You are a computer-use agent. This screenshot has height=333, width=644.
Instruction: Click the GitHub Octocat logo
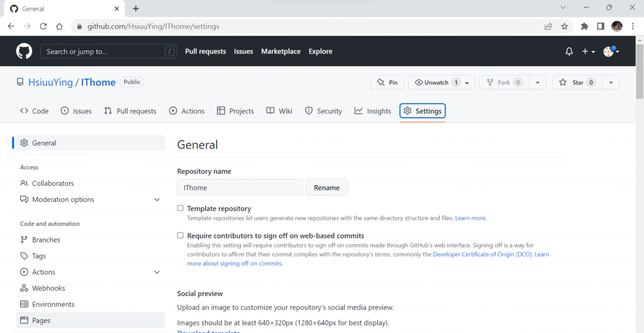[24, 51]
